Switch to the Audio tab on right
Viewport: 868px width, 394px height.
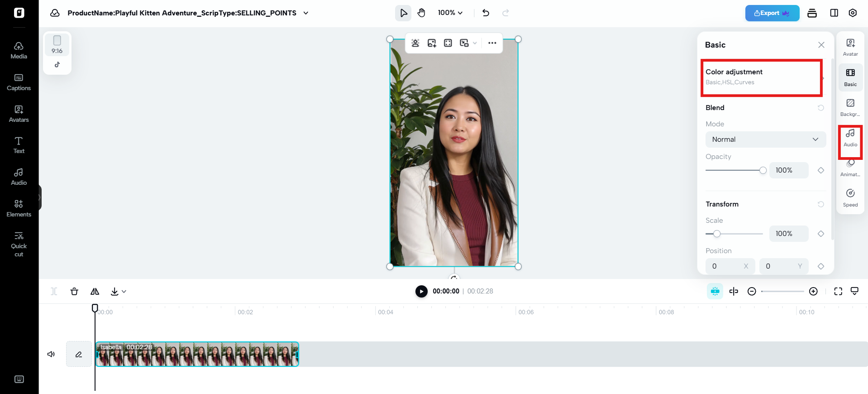click(x=850, y=138)
